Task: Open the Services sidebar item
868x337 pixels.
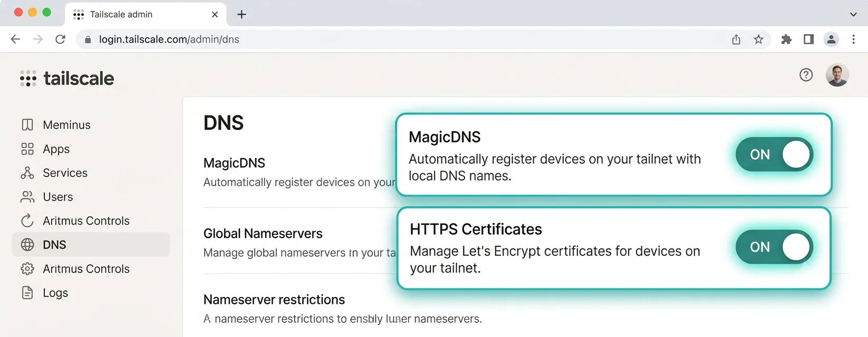Action: point(91,173)
